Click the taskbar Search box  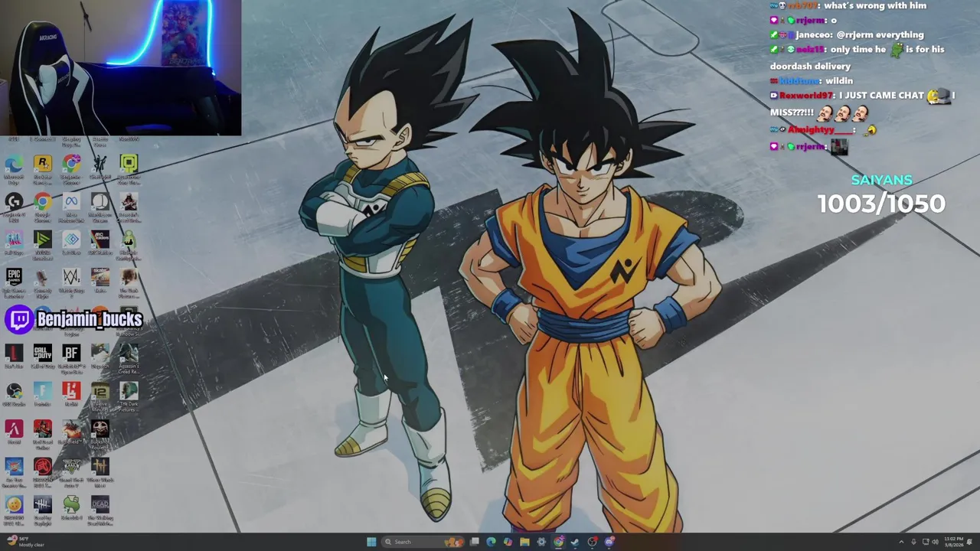[423, 542]
